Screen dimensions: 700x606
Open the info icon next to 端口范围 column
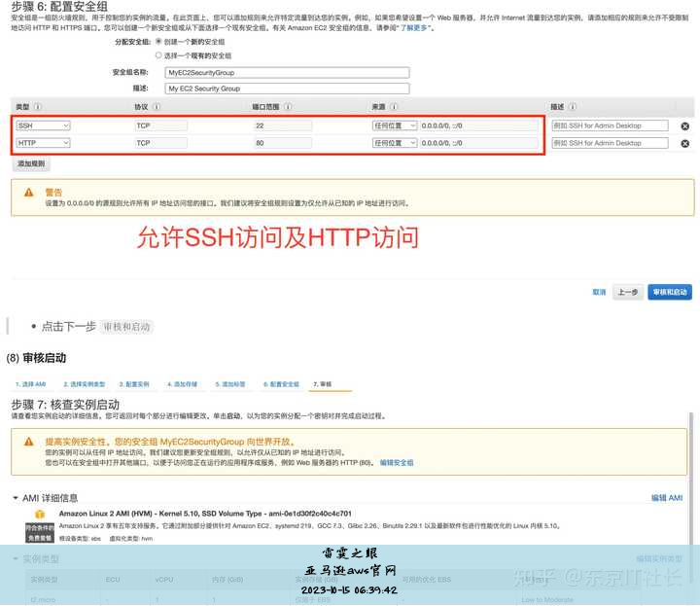point(288,107)
